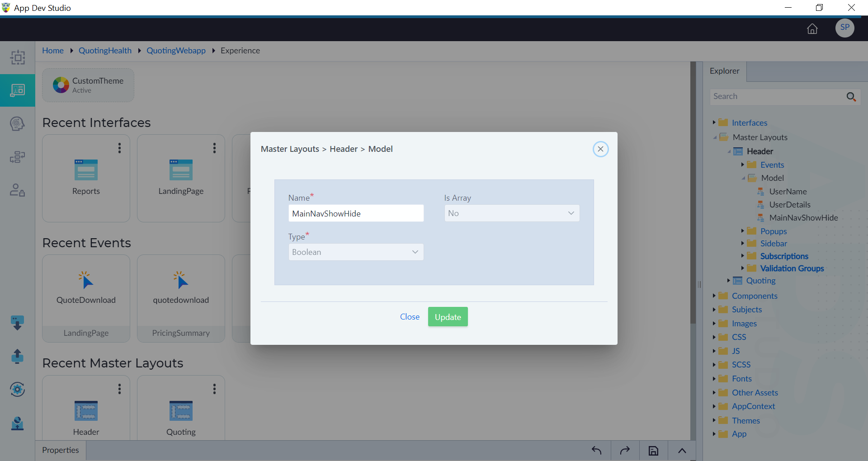
Task: Select MainNavShowHide in Explorer tree
Action: [x=803, y=218]
